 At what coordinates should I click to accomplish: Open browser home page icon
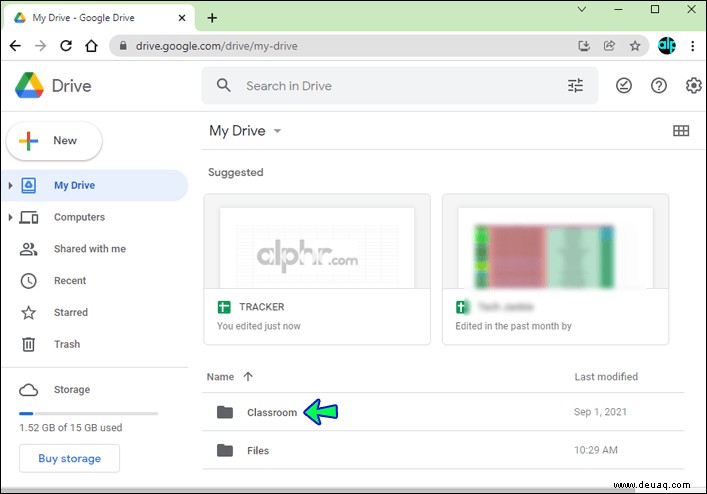[x=92, y=46]
